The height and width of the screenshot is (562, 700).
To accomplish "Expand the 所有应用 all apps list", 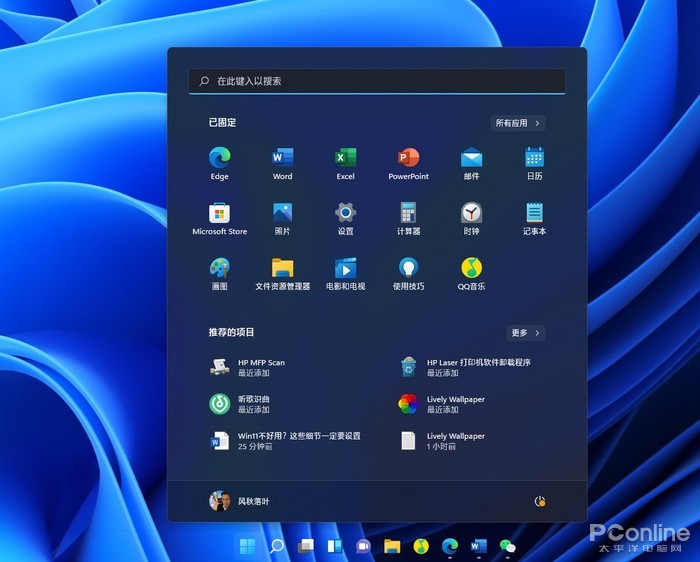I will [x=518, y=123].
